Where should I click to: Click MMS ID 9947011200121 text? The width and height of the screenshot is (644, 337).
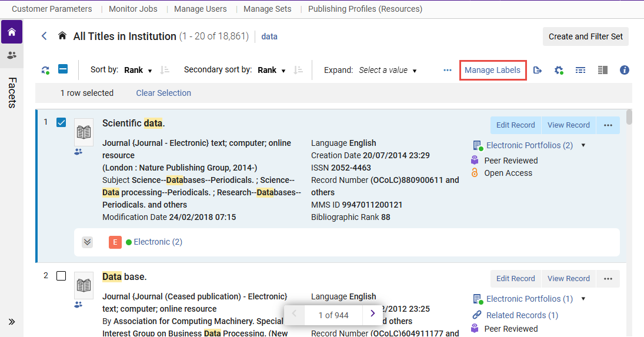tap(356, 205)
